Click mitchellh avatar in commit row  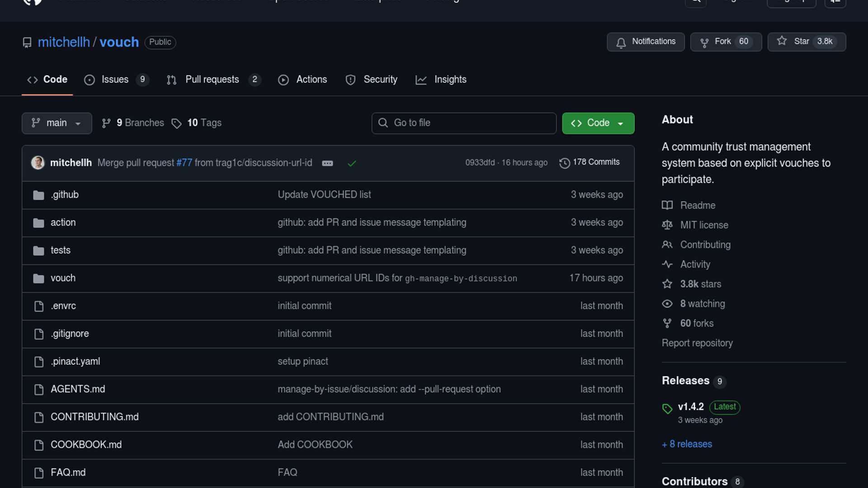(x=38, y=163)
